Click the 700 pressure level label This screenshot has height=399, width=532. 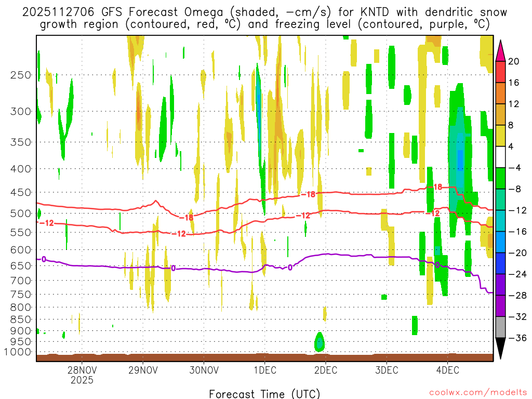click(21, 281)
